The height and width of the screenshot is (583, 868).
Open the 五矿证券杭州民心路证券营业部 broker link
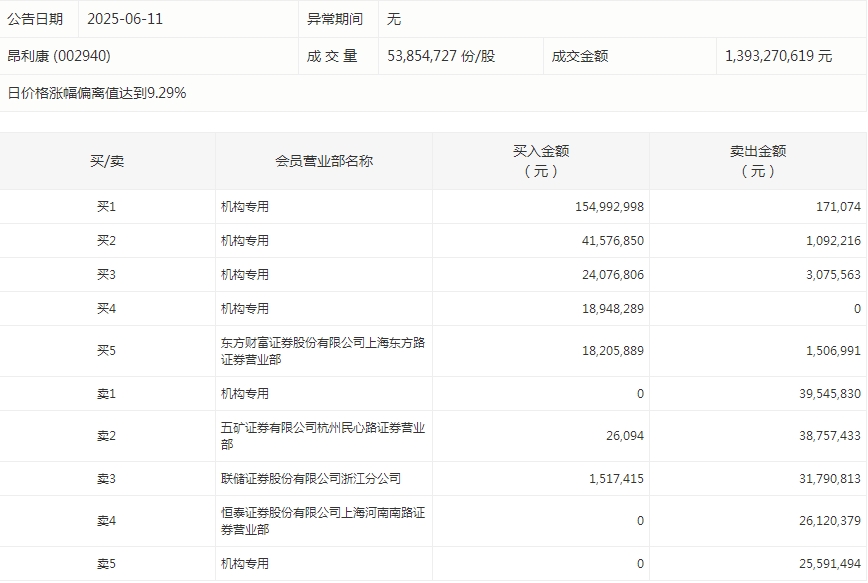click(322, 436)
